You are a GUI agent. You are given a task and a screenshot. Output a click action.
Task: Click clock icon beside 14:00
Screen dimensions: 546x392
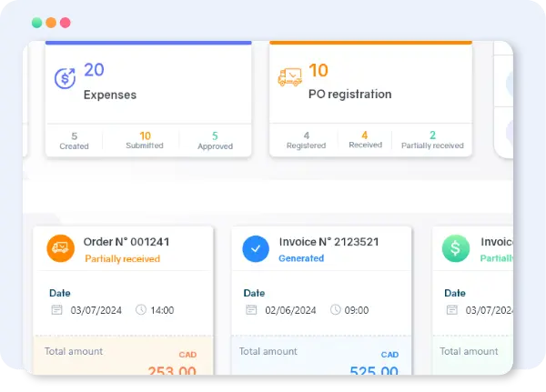[x=141, y=310]
